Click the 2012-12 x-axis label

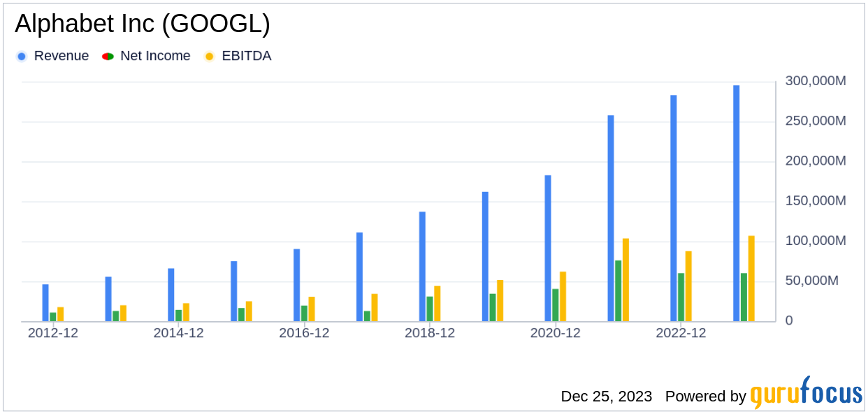[x=53, y=333]
